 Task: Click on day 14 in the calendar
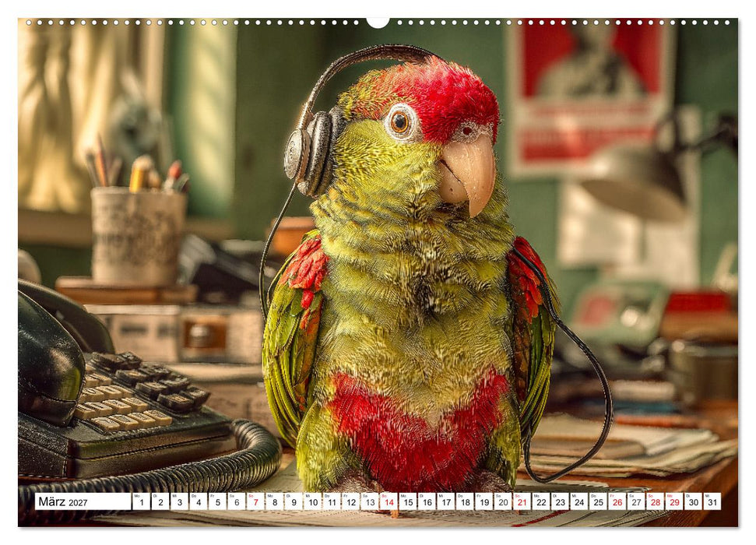point(389,501)
